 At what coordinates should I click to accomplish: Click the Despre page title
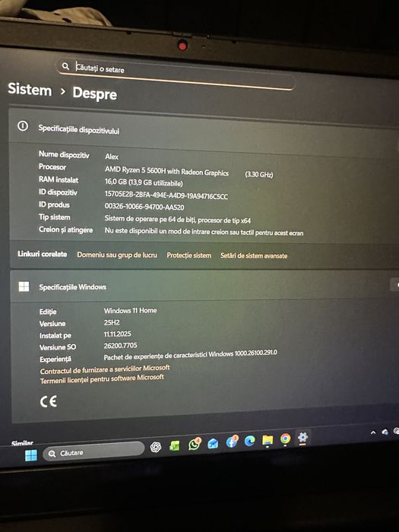coord(95,93)
